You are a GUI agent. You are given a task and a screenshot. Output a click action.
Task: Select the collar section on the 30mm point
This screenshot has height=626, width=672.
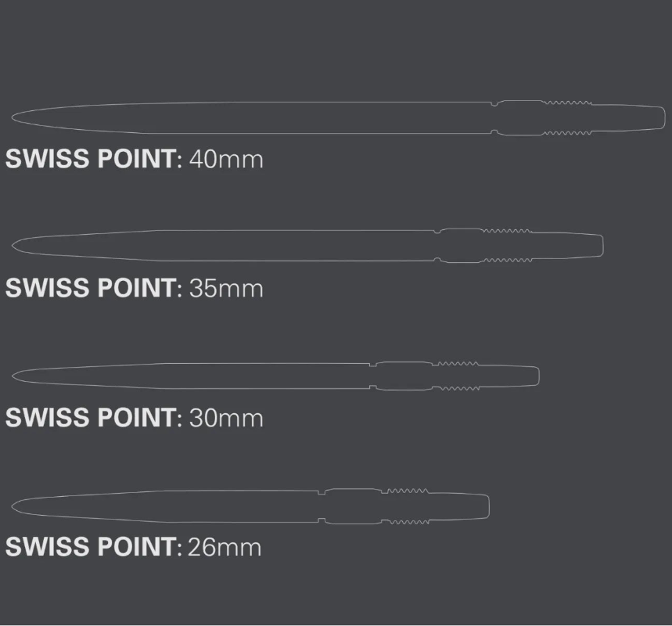pyautogui.click(x=402, y=376)
